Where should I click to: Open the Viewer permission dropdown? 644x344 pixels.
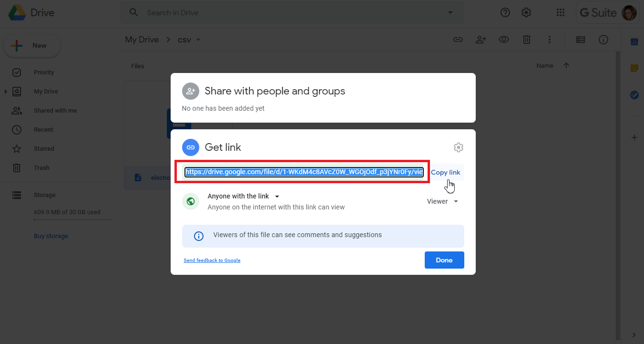point(442,201)
